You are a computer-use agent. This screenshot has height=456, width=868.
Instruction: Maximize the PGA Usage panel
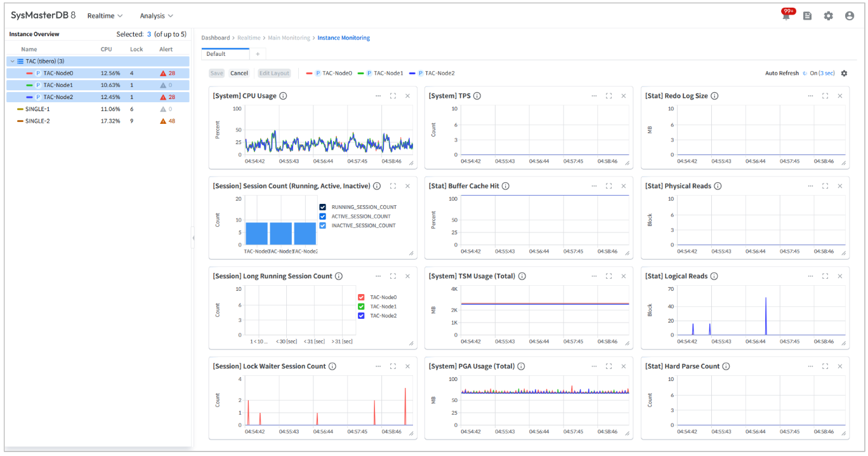point(609,366)
